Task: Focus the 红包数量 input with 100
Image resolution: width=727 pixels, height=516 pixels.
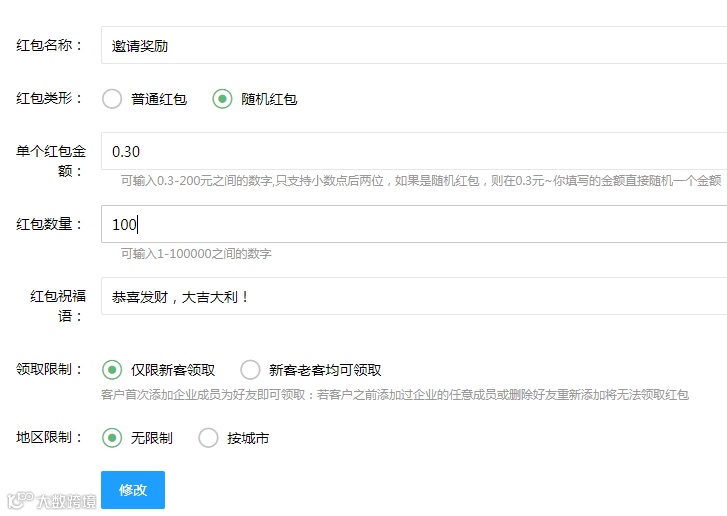Action: pos(414,224)
